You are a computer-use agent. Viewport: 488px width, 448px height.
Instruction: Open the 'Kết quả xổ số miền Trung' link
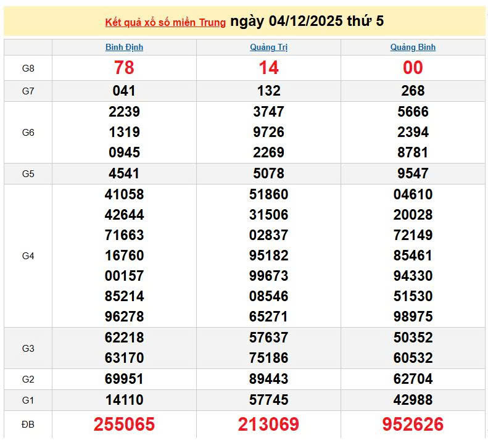pyautogui.click(x=165, y=22)
